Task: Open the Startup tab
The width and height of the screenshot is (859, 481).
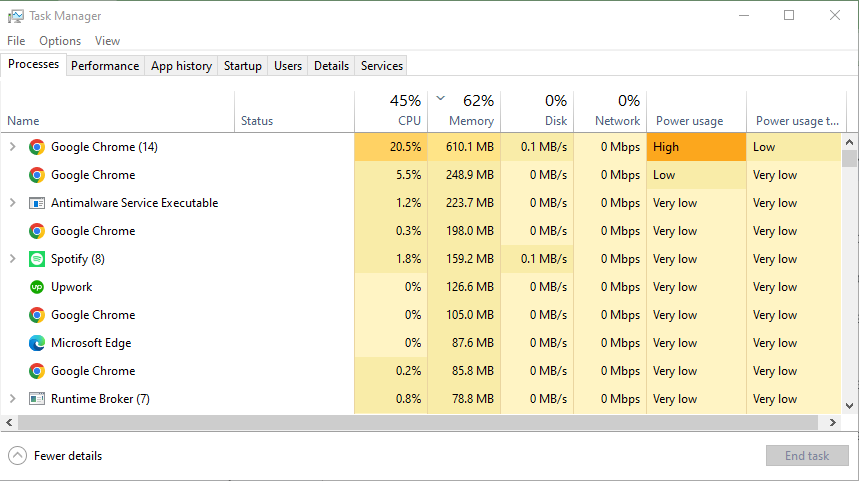Action: click(x=242, y=66)
